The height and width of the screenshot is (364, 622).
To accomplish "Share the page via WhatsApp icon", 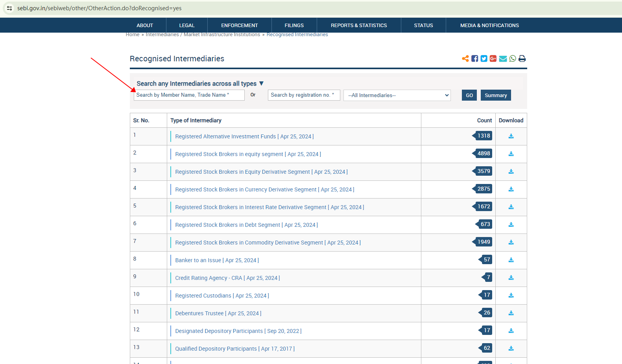I will click(513, 59).
